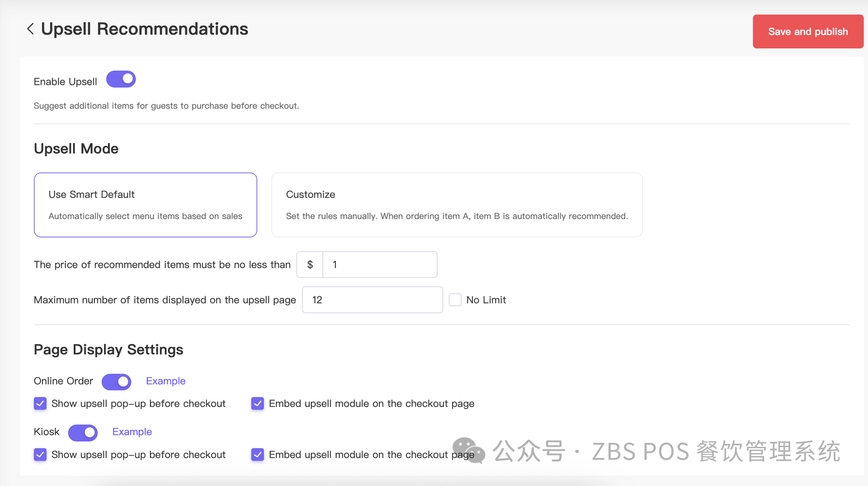The image size is (868, 486).
Task: Toggle the Online Order switch
Action: click(116, 382)
